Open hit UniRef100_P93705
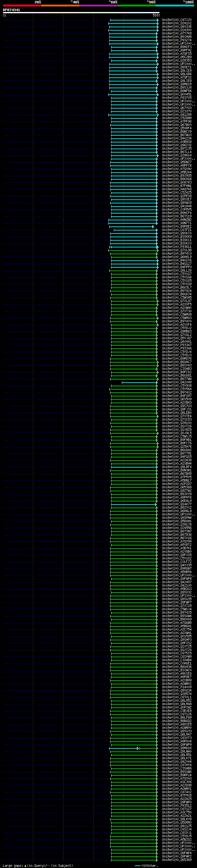Viewport: 197px width, 868px height. click(x=176, y=98)
